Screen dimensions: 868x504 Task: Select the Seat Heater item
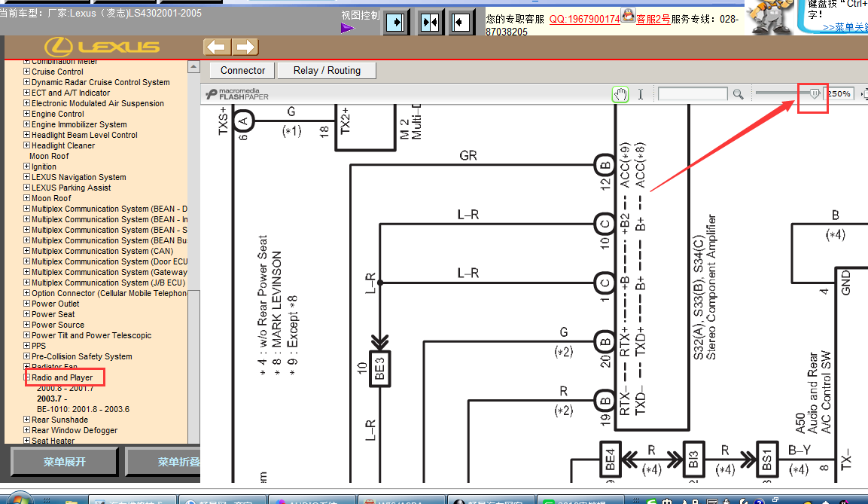click(53, 441)
